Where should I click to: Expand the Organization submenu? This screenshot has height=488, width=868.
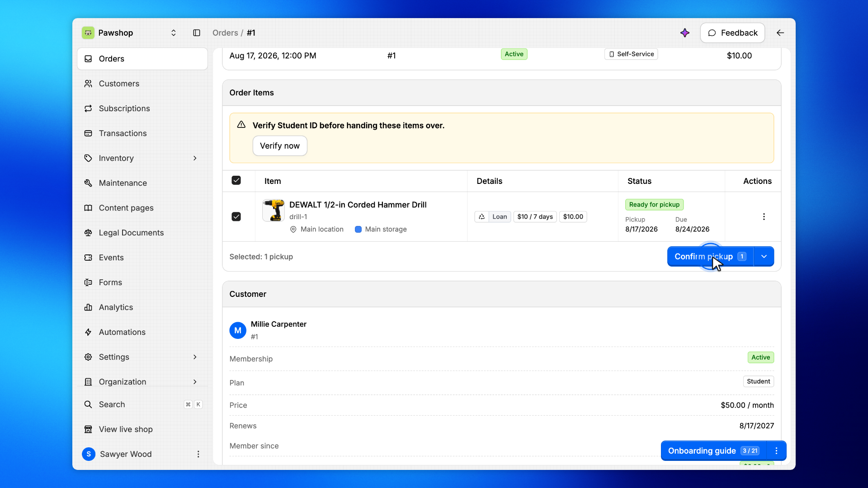coord(195,382)
